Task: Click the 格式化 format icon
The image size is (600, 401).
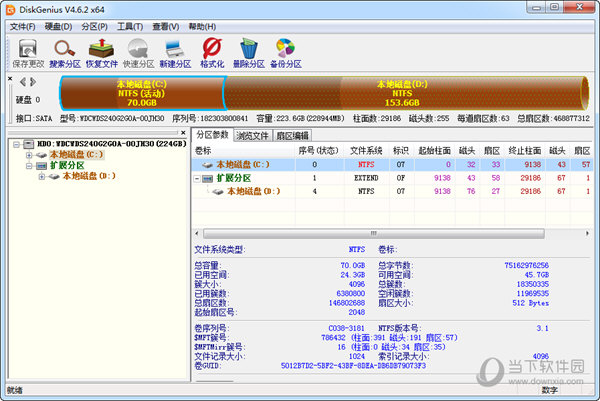Action: (212, 53)
